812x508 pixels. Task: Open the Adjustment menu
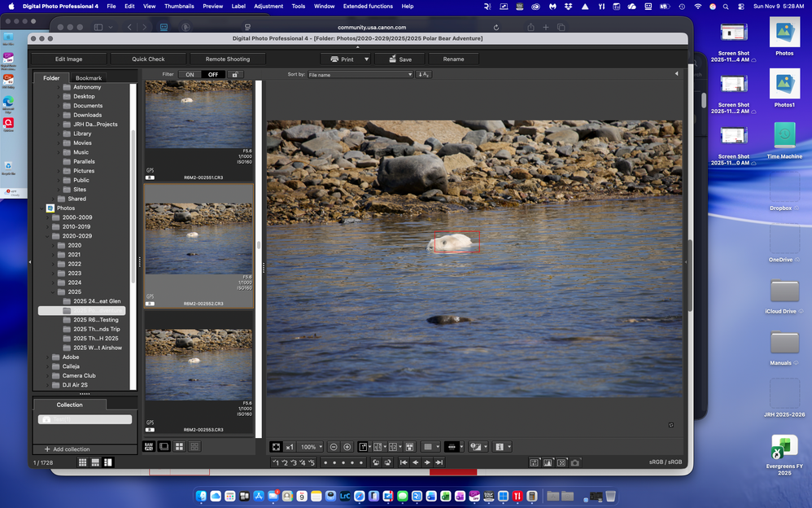click(268, 6)
